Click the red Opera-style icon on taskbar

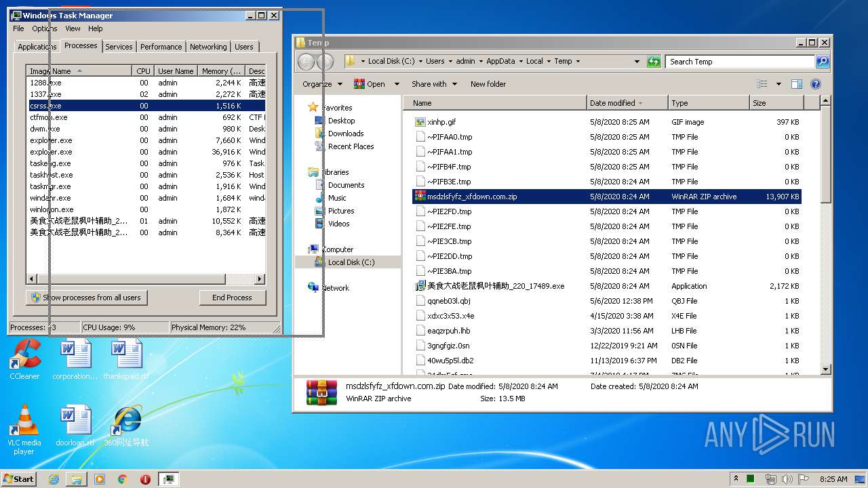(x=145, y=479)
